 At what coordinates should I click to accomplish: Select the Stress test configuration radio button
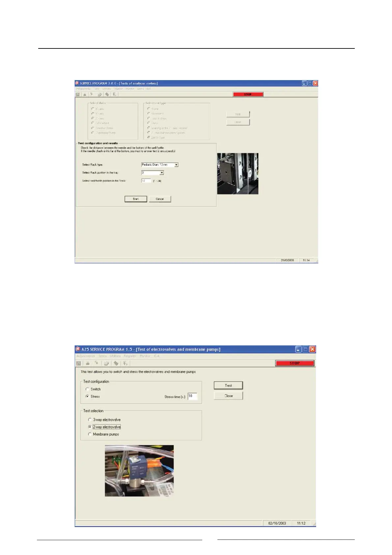87,396
